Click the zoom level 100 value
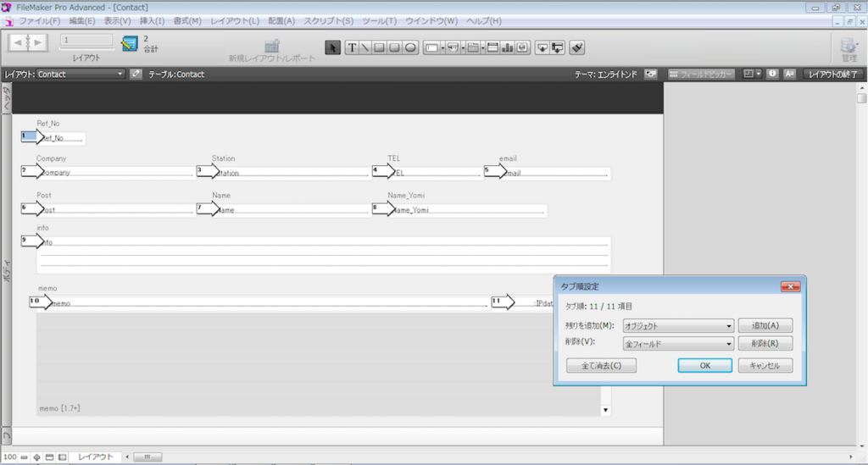The height and width of the screenshot is (465, 868). coord(10,457)
